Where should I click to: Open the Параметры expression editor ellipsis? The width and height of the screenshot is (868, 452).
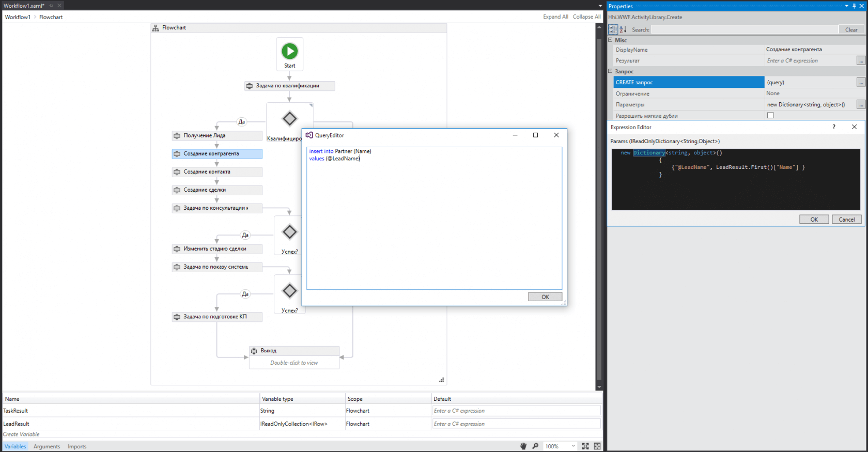click(x=861, y=104)
